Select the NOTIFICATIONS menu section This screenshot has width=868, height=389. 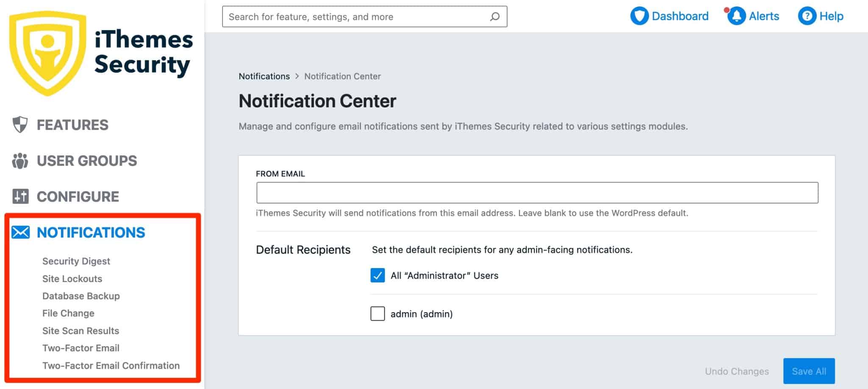click(91, 232)
